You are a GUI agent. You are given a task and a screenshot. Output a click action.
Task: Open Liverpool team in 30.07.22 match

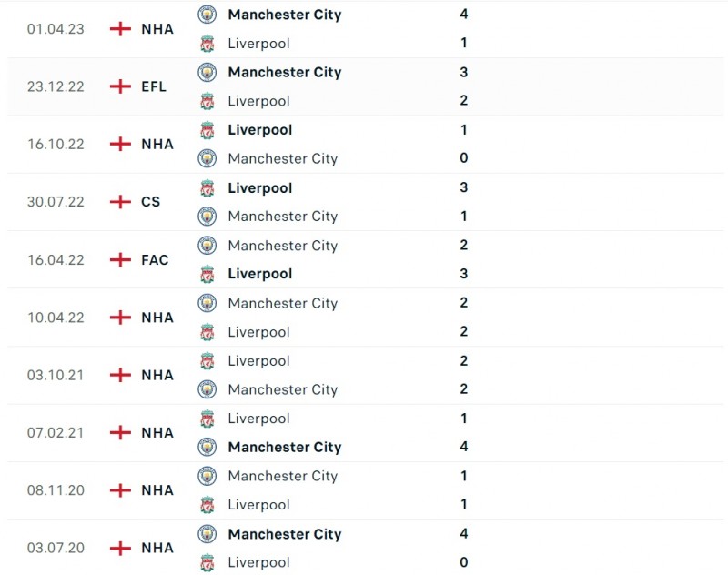point(259,187)
